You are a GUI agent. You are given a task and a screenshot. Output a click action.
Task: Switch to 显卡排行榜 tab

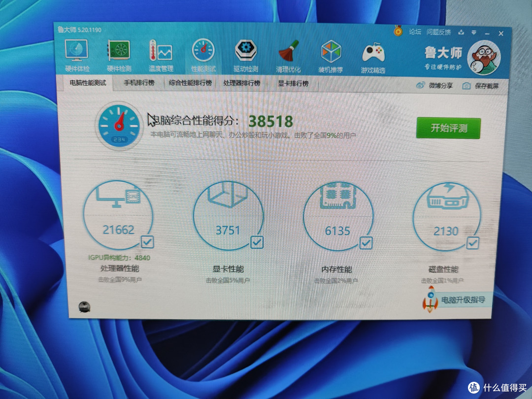(293, 83)
